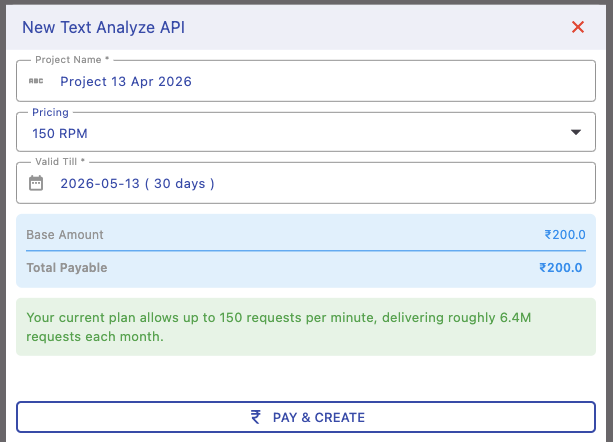Click the '2026-05-13 ( 30 days )' value

[x=137, y=183]
